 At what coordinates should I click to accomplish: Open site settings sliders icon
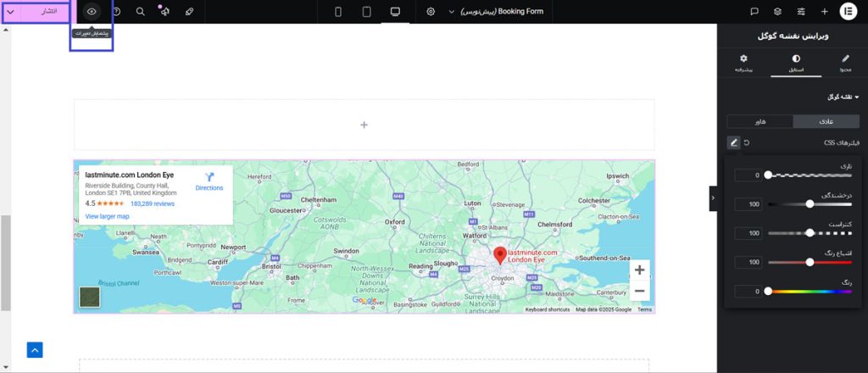tap(801, 12)
